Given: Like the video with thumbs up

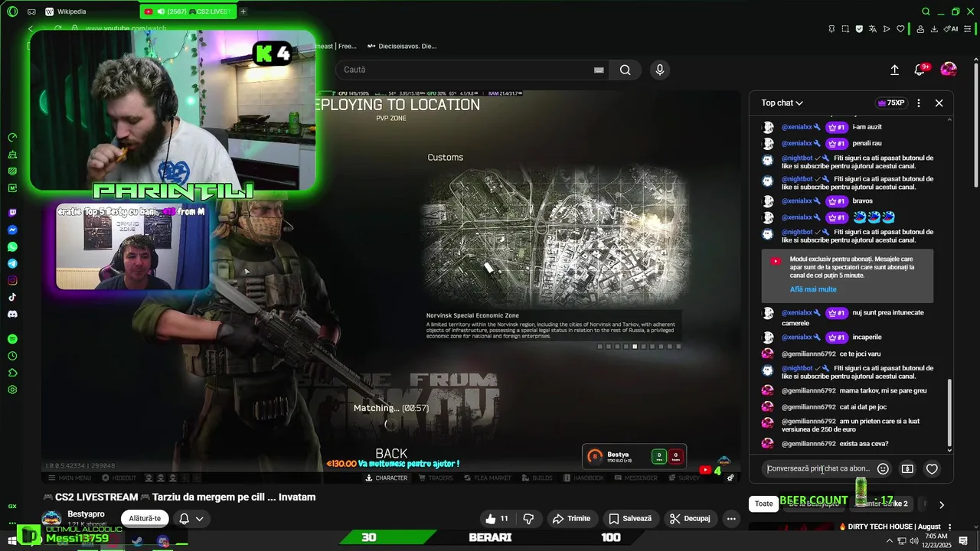Looking at the screenshot, I should coord(497,518).
